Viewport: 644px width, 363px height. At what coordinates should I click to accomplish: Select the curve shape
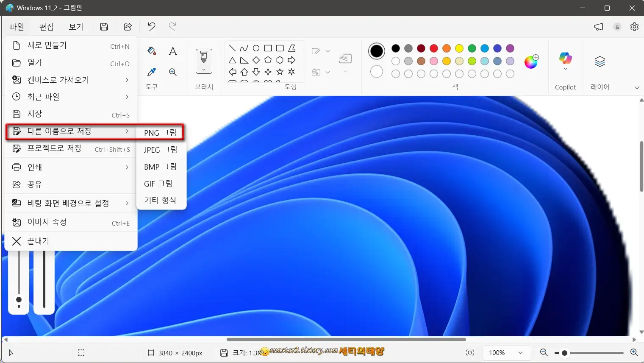coord(244,48)
